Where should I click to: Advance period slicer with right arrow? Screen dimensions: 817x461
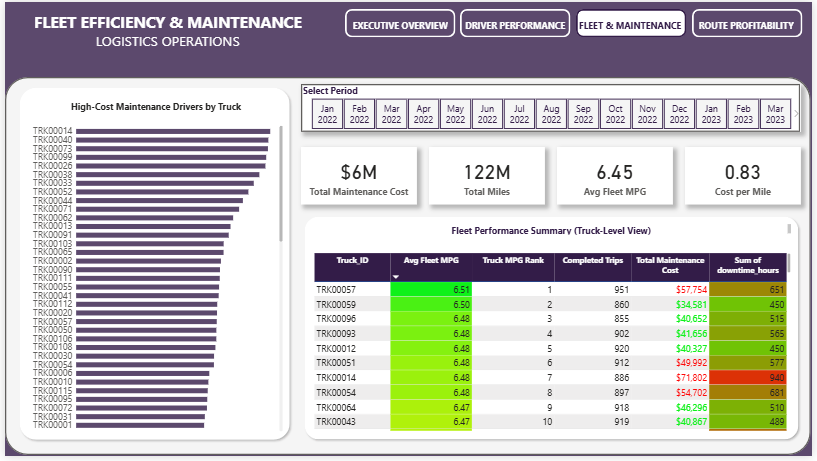(796, 114)
